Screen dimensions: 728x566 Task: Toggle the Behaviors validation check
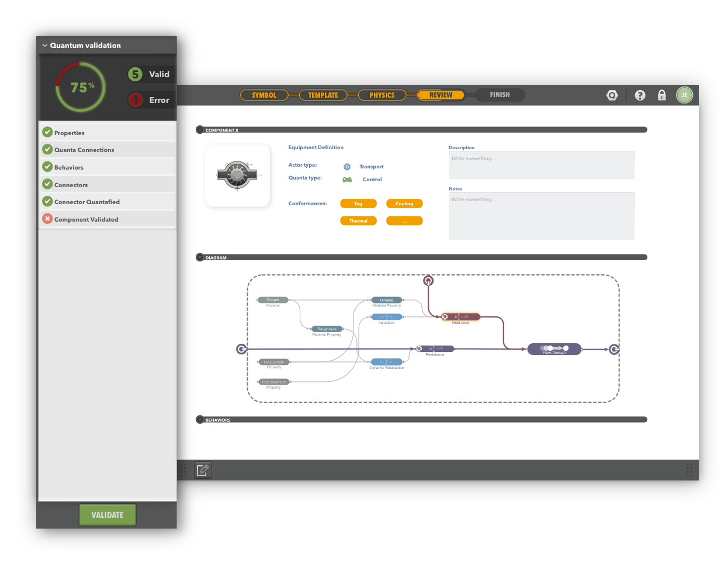pos(47,167)
